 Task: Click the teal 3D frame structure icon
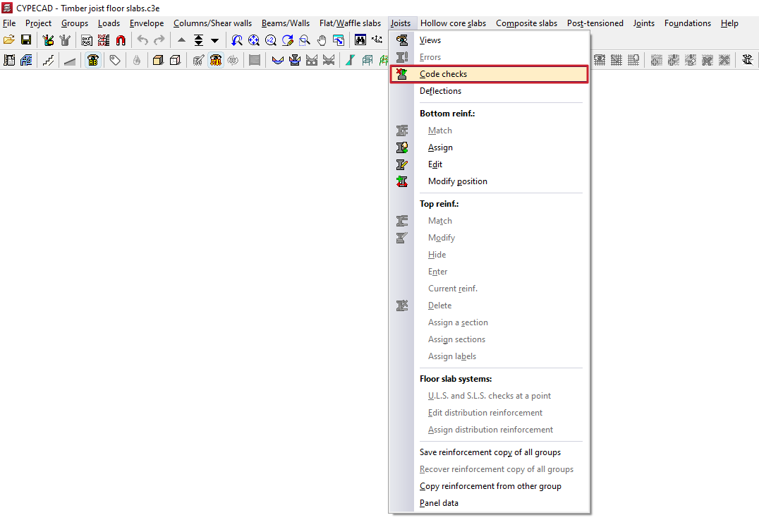[x=368, y=60]
